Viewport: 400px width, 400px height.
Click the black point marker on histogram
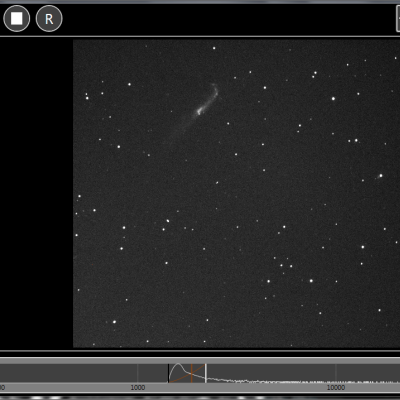(169, 373)
